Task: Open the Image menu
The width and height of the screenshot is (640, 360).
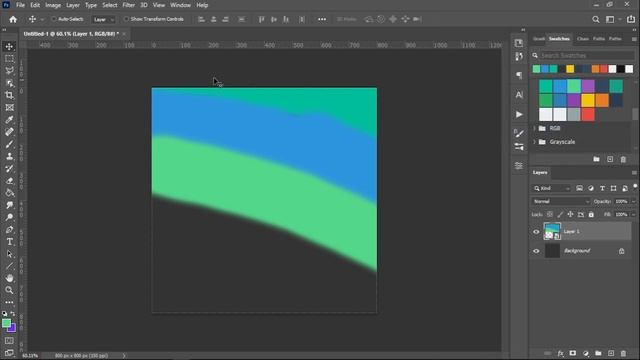Action: tap(53, 5)
